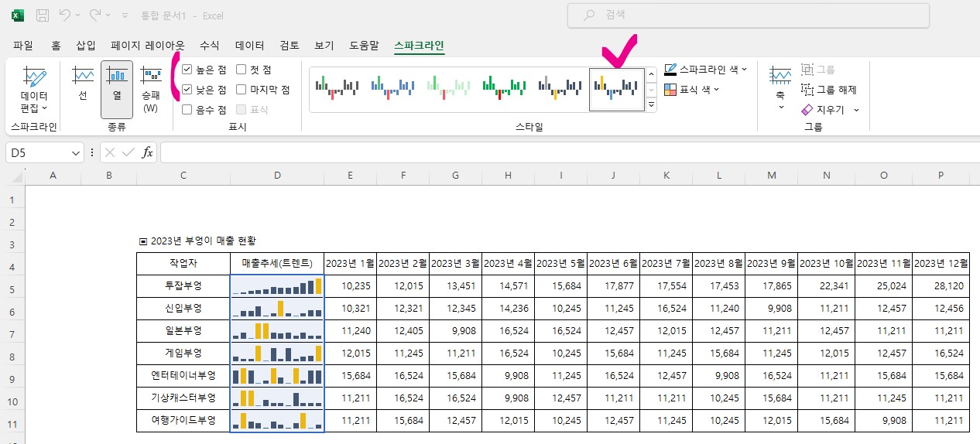
Task: Expand the full sparkline style gallery
Action: pyautogui.click(x=651, y=104)
